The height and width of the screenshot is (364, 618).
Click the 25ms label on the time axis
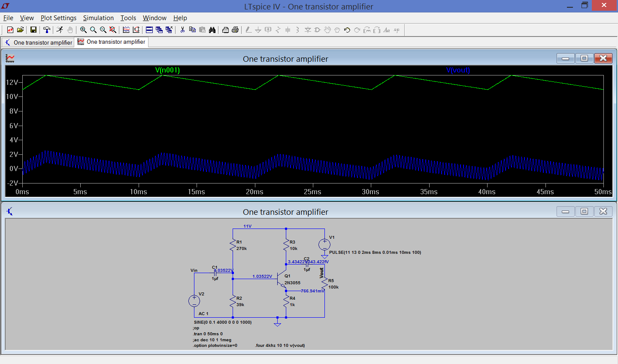click(x=312, y=192)
